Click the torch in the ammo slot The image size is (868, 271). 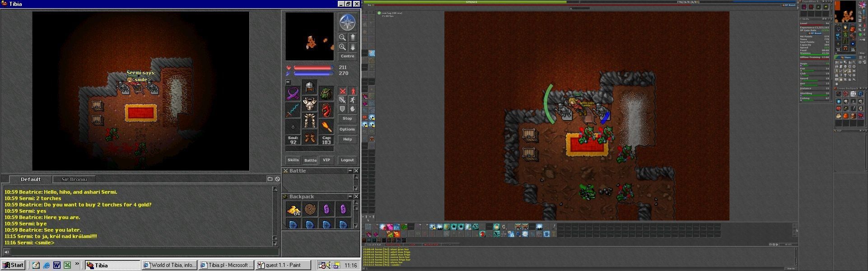[x=326, y=126]
